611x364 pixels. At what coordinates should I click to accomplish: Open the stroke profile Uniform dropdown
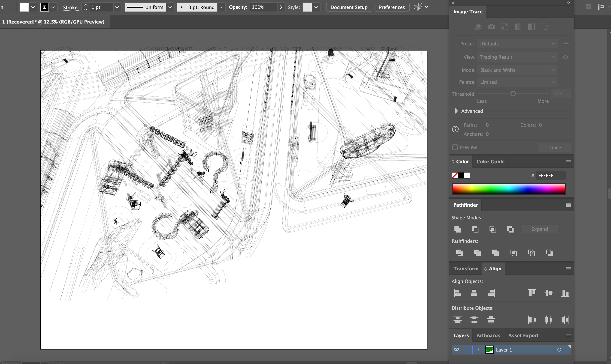(170, 7)
